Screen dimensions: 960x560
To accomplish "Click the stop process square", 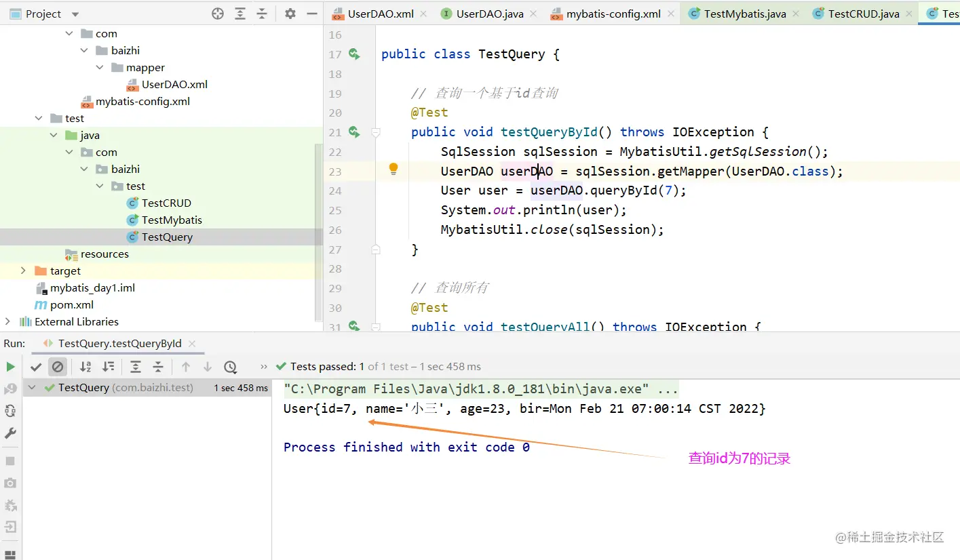I will tap(10, 461).
